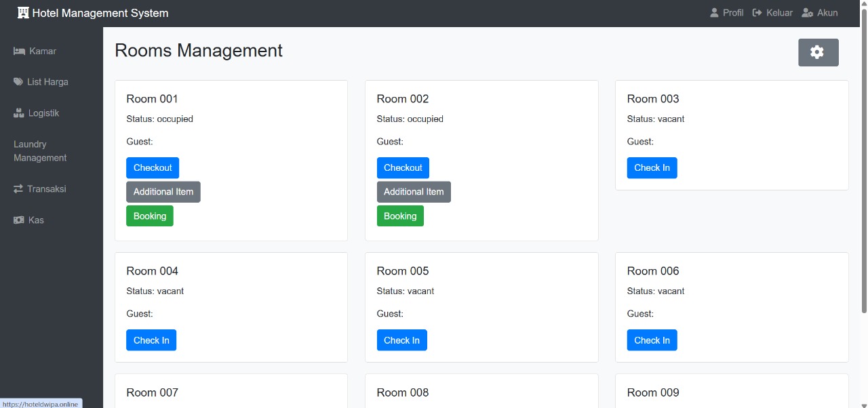Click Booking on Room 002
868x408 pixels.
click(x=400, y=216)
